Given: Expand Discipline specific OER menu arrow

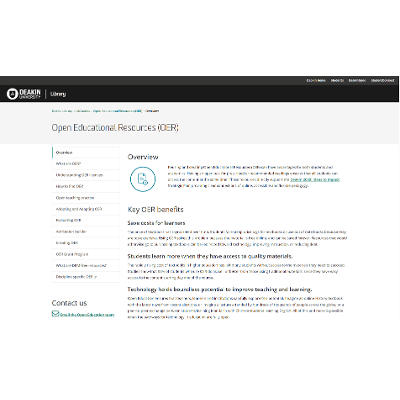Looking at the screenshot, I should click(96, 277).
